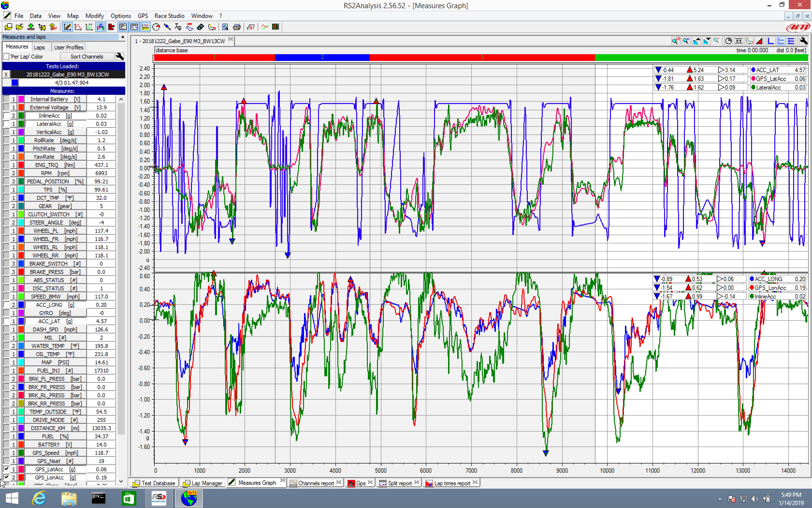
Task: Check the LateralAcc channel checkbox
Action: (x=6, y=124)
